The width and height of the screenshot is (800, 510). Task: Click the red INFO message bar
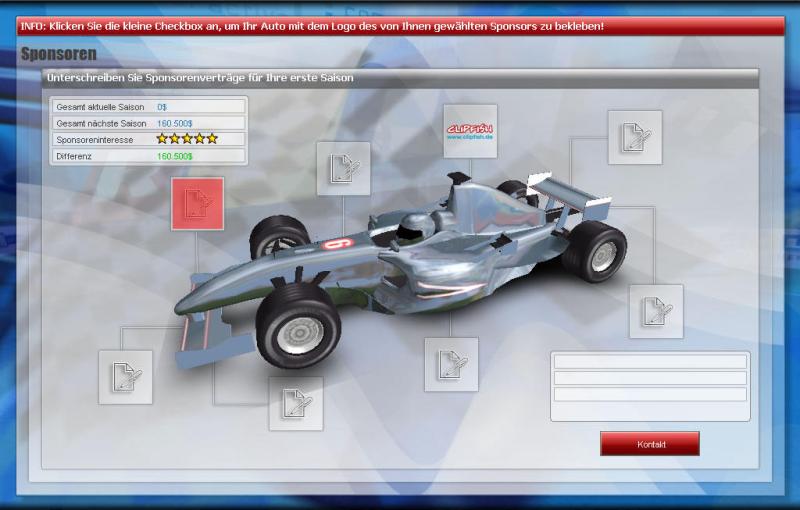click(x=400, y=23)
